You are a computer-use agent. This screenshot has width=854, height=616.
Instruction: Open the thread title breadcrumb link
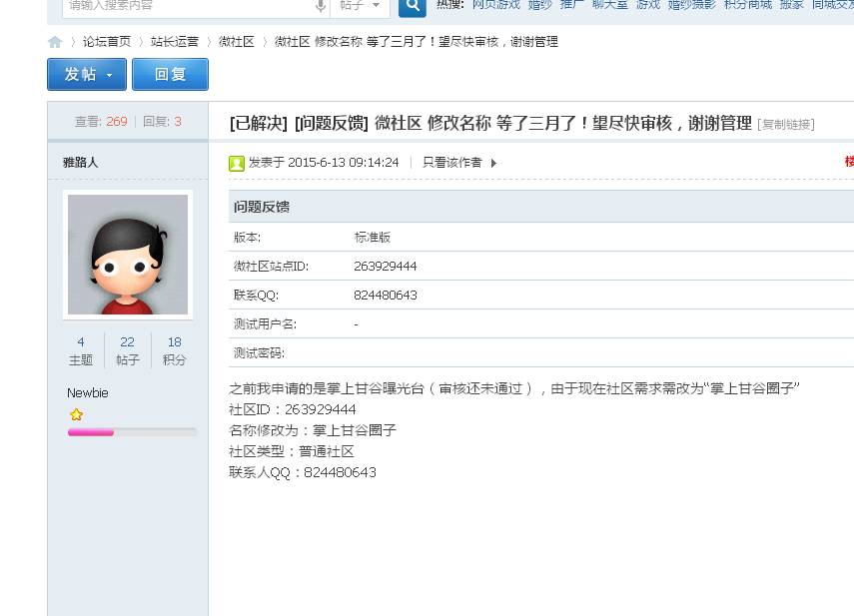417,42
